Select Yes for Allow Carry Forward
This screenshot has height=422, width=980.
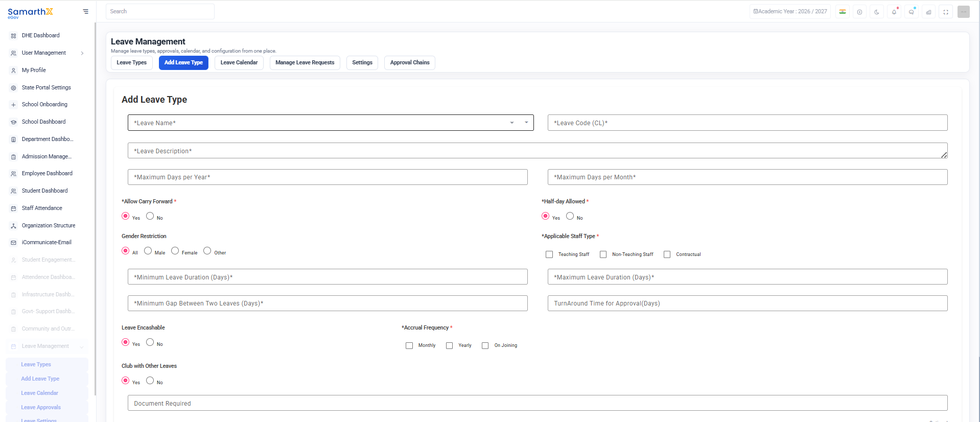(x=126, y=216)
